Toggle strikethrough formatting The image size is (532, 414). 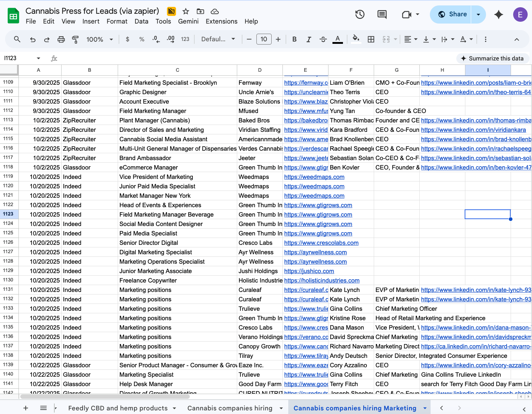(x=323, y=39)
